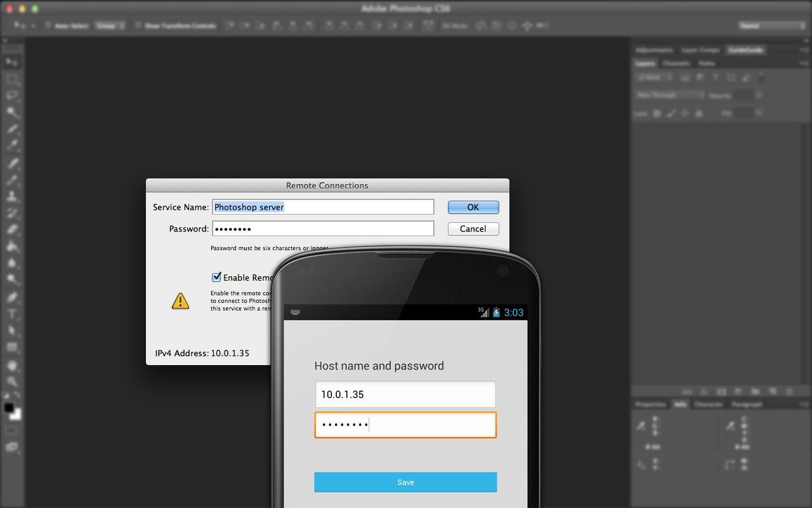Select the Hand tool
This screenshot has width=812, height=508.
coord(12,365)
